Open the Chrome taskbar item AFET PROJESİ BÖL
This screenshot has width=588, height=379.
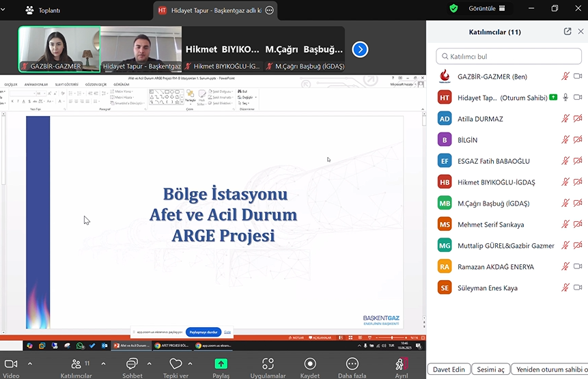coord(172,346)
